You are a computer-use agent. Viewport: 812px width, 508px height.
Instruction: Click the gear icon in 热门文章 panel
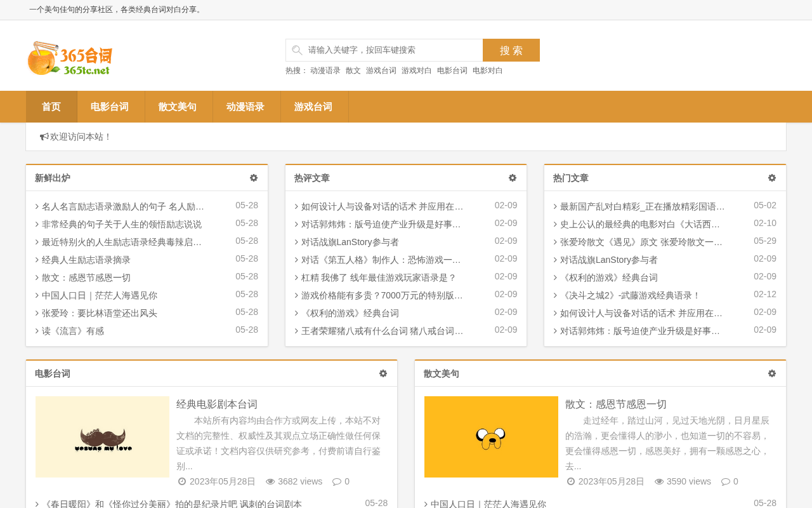[x=772, y=178]
